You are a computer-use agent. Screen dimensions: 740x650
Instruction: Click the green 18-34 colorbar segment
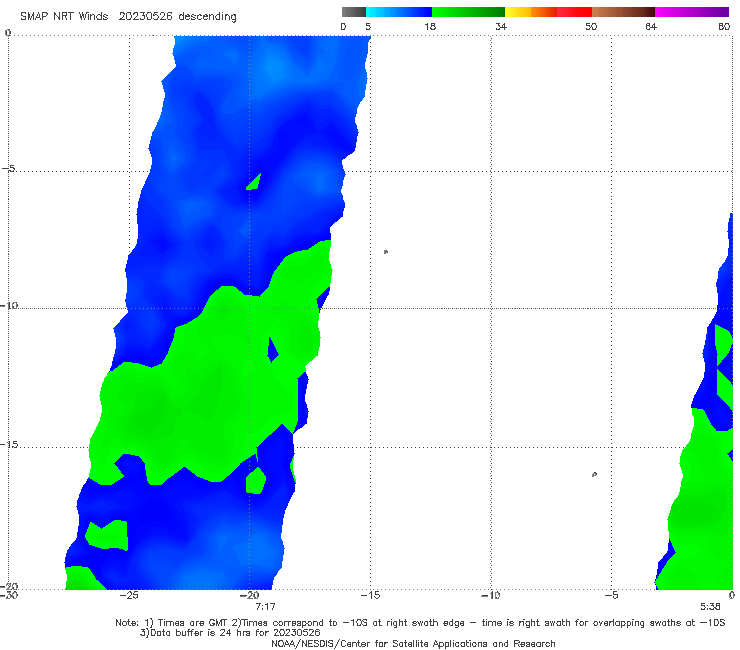pos(468,12)
